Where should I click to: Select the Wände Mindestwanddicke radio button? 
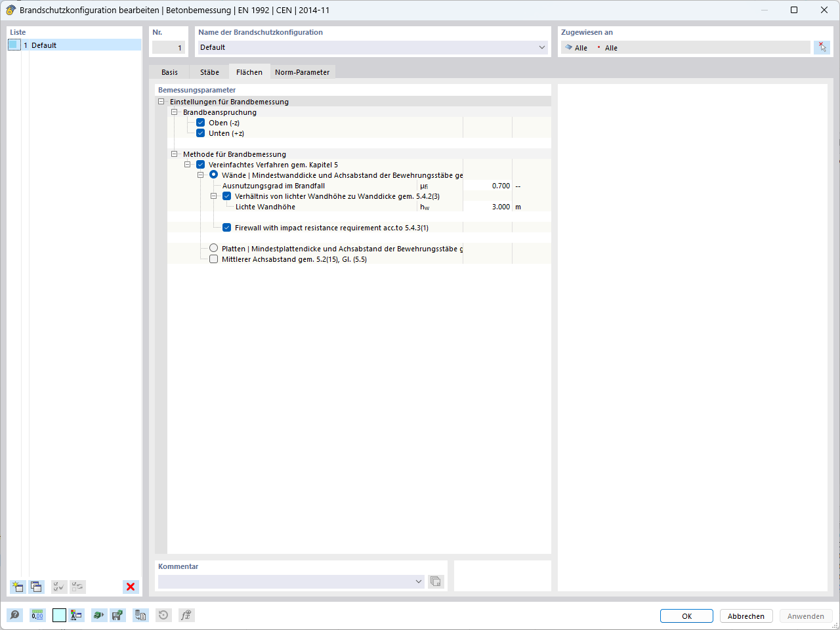tap(214, 175)
